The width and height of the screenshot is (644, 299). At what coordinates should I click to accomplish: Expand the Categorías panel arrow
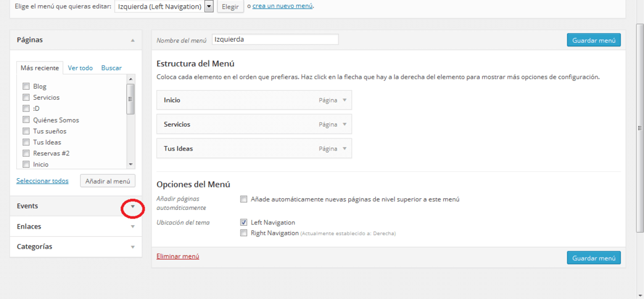132,247
